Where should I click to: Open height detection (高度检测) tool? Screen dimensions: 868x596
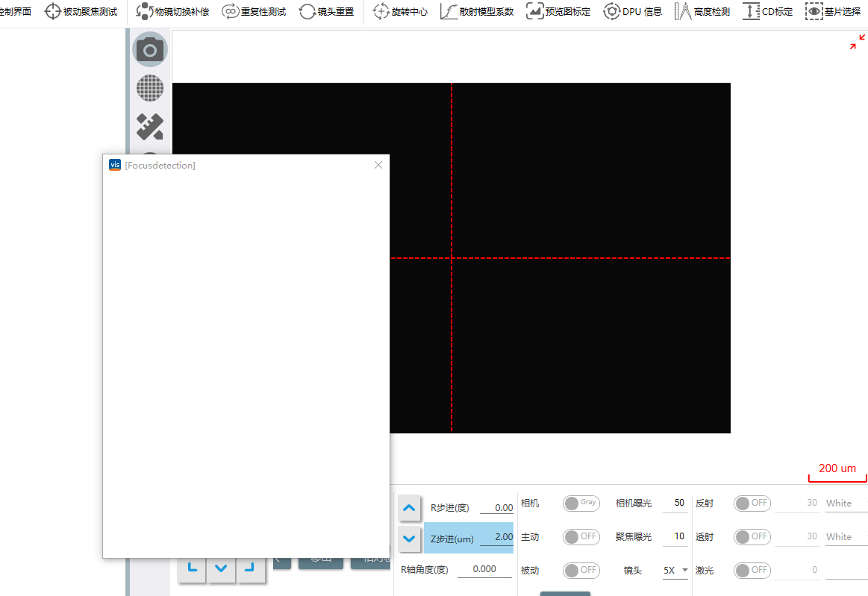pyautogui.click(x=702, y=11)
